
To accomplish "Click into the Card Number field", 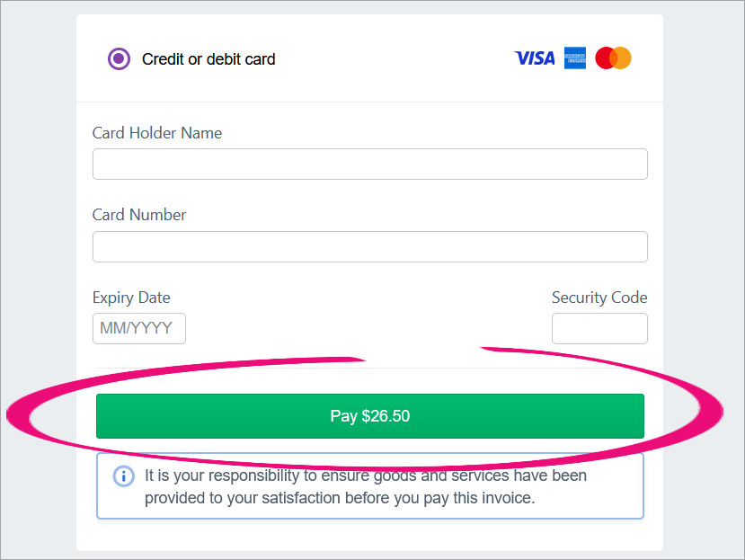I will tap(369, 246).
